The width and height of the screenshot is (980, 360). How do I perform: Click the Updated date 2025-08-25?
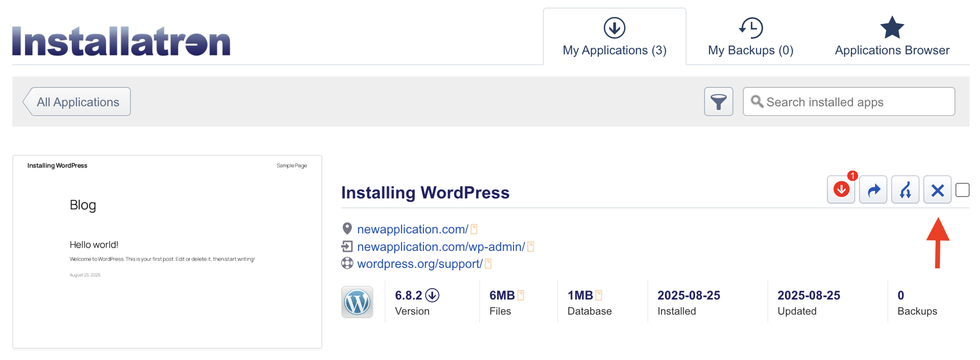click(x=809, y=295)
